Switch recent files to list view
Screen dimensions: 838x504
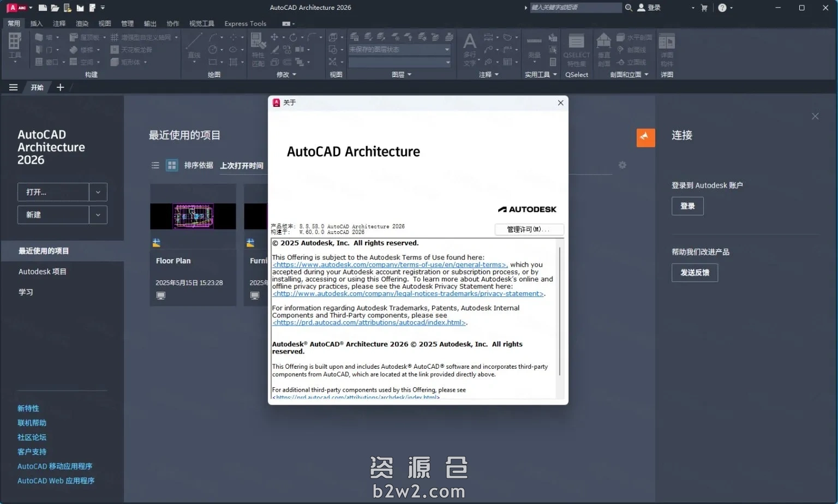click(155, 165)
